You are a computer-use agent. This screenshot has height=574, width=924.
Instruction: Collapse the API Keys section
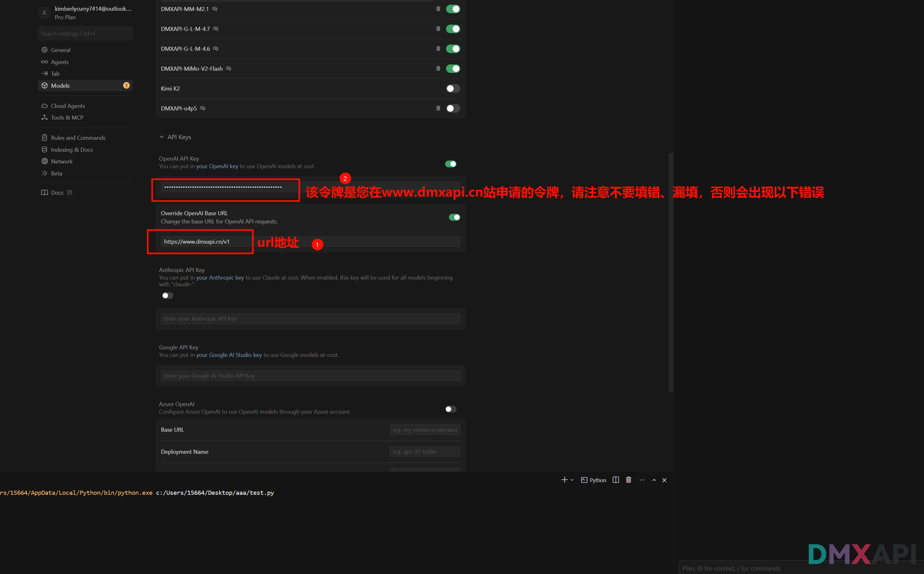pos(162,137)
